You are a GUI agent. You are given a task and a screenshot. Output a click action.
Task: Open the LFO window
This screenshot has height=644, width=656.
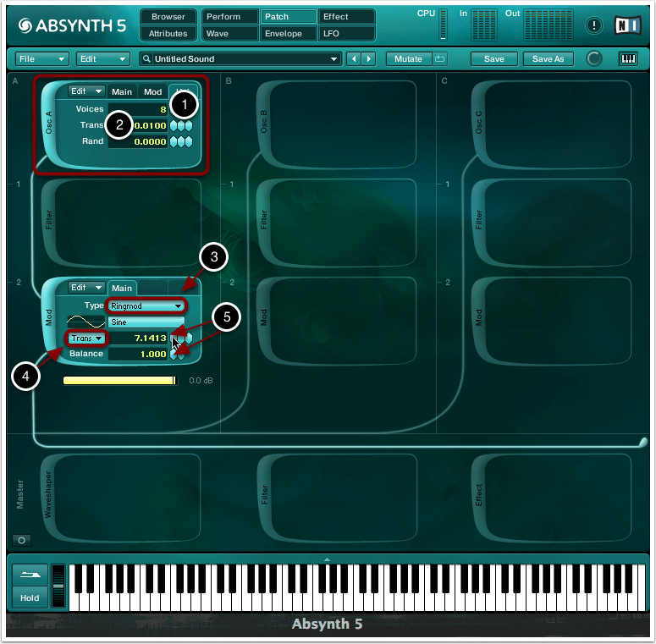[x=347, y=34]
